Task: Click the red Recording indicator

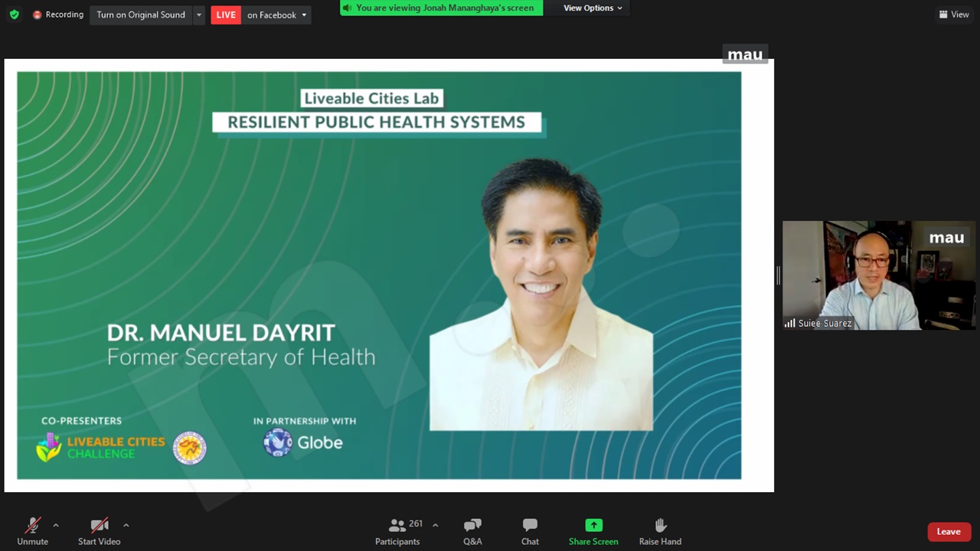Action: pos(57,15)
